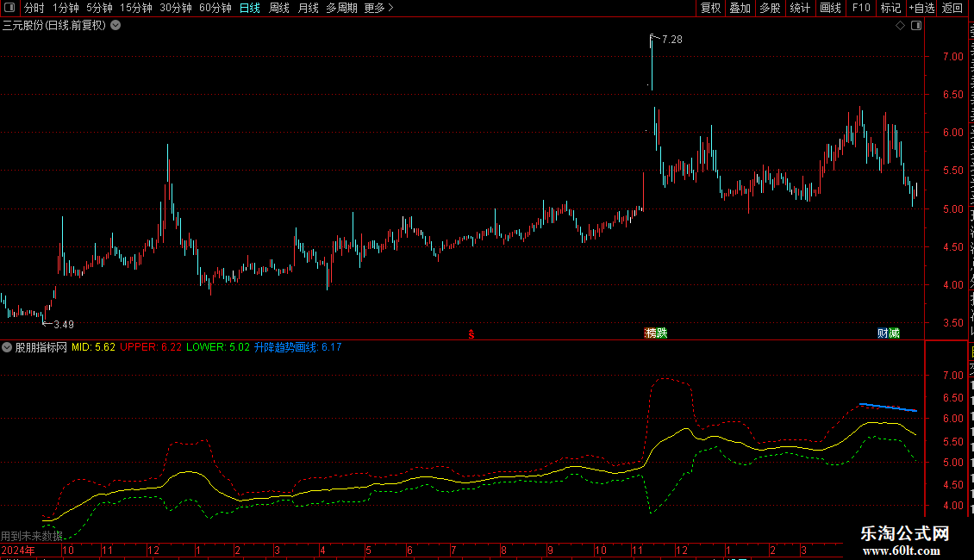
Task: Add stock with +自选 button
Action: (x=921, y=8)
